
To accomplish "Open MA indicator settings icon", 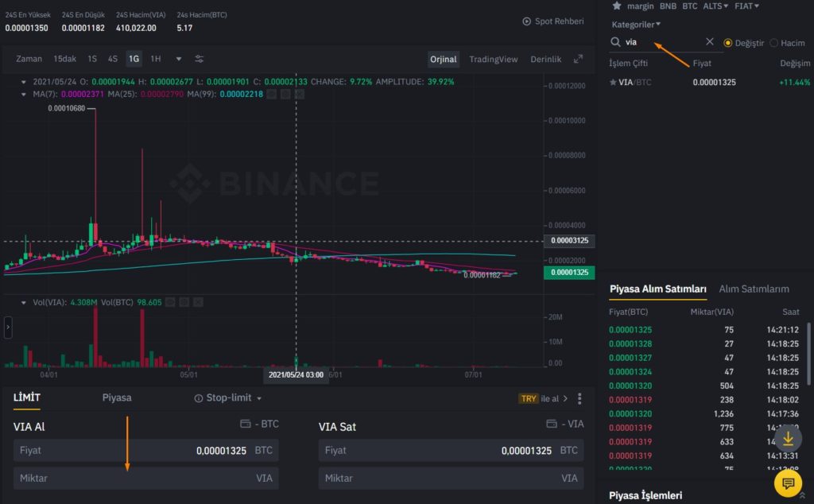I will coord(285,94).
